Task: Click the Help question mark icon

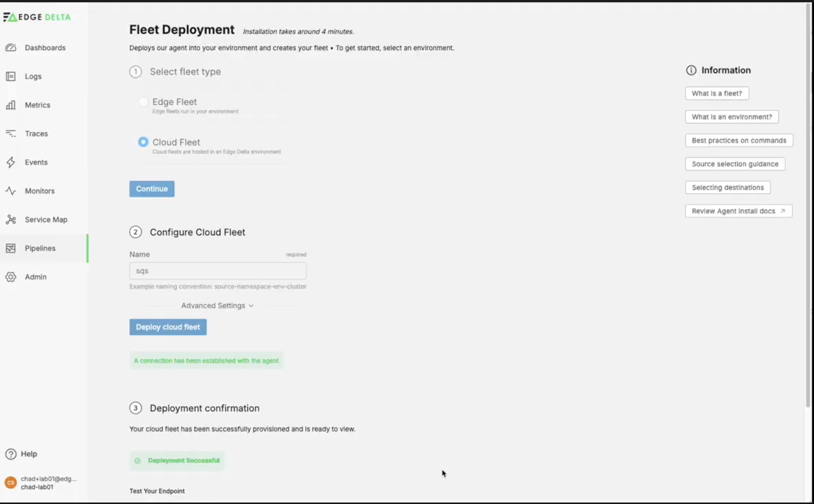Action: pos(11,454)
